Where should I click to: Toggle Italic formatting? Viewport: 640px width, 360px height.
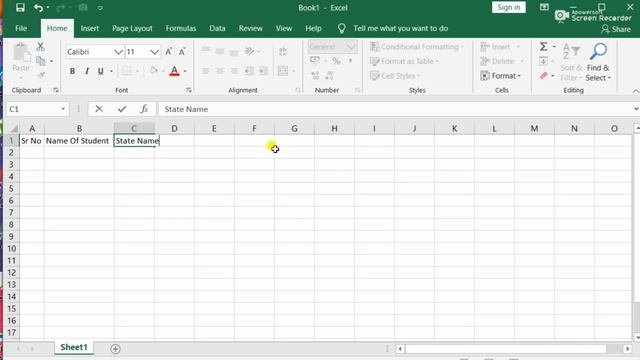click(87, 71)
